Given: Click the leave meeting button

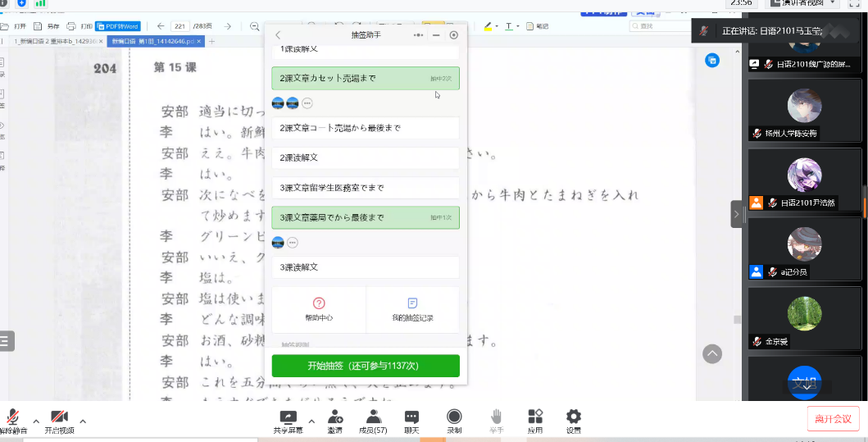Looking at the screenshot, I should [x=834, y=417].
